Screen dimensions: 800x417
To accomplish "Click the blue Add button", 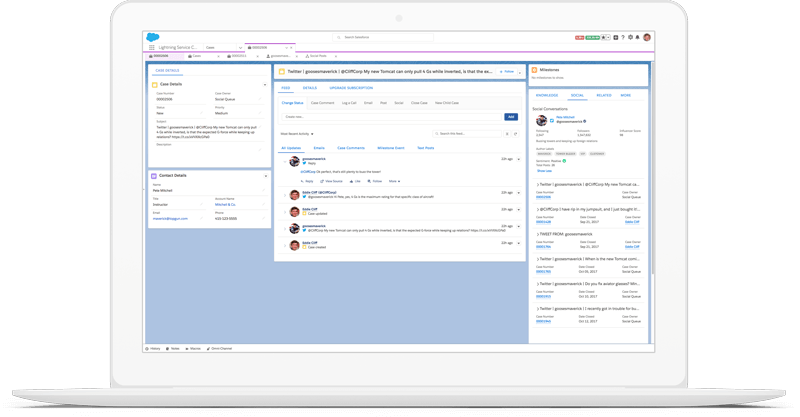I will (510, 117).
